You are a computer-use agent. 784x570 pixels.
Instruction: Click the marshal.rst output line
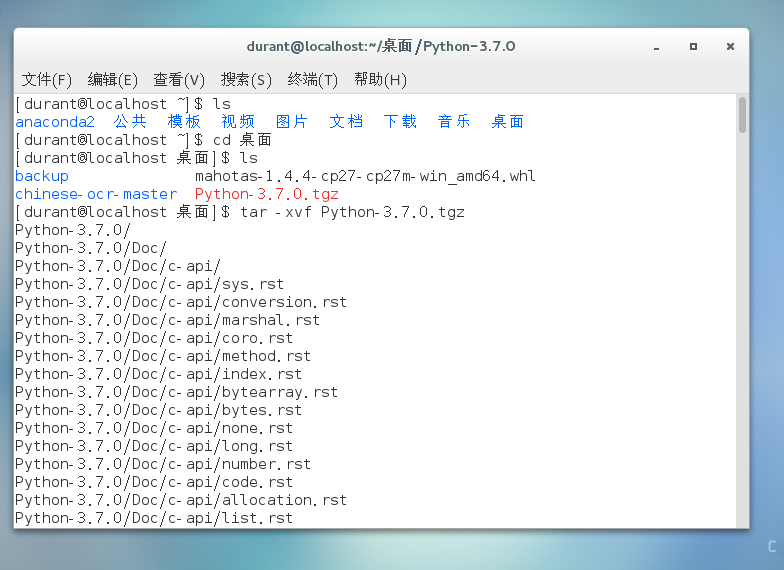168,320
